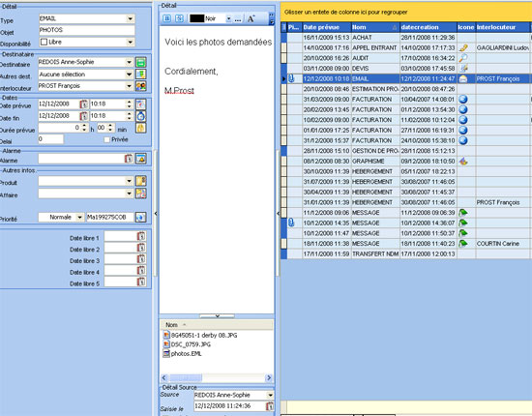This screenshot has height=416, width=532.
Task: Open font size icon in Détail toolbar
Action: 251,18
